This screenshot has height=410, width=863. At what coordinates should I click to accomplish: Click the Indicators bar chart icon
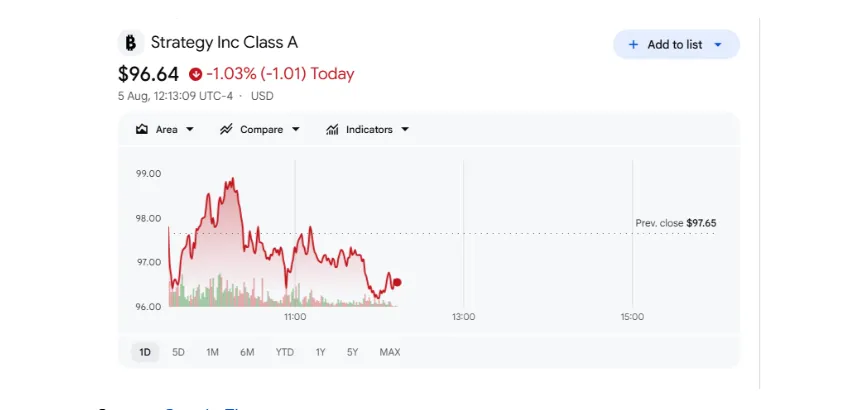click(332, 130)
